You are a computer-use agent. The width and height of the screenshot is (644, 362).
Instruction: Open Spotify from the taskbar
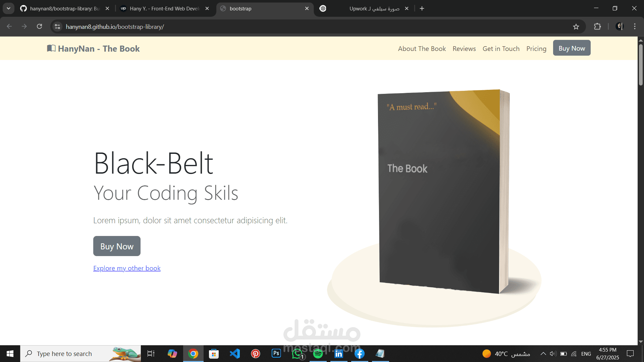coord(318,354)
